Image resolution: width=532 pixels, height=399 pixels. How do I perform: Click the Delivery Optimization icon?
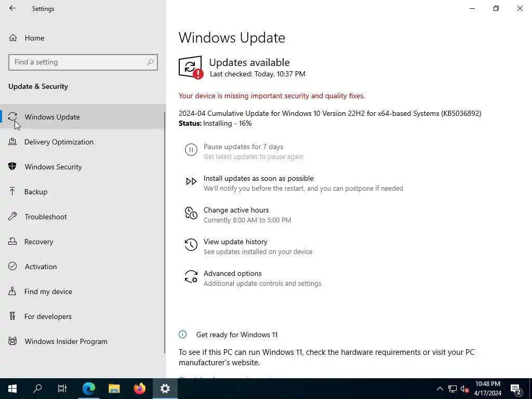pos(12,141)
